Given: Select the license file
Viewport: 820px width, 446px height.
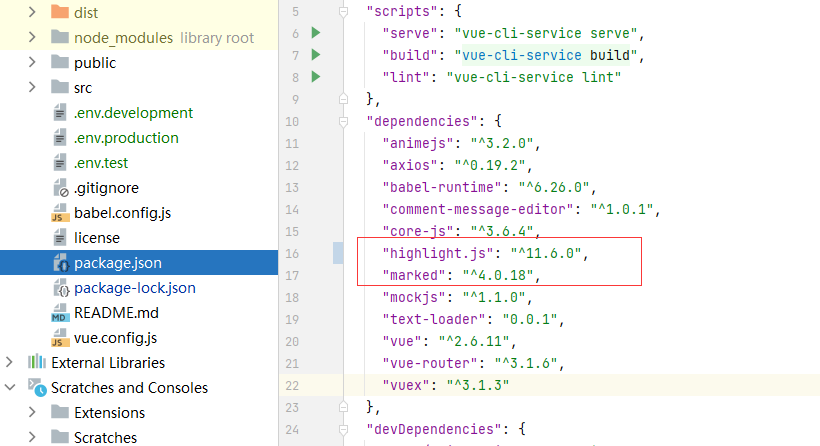Looking at the screenshot, I should pyautogui.click(x=96, y=238).
